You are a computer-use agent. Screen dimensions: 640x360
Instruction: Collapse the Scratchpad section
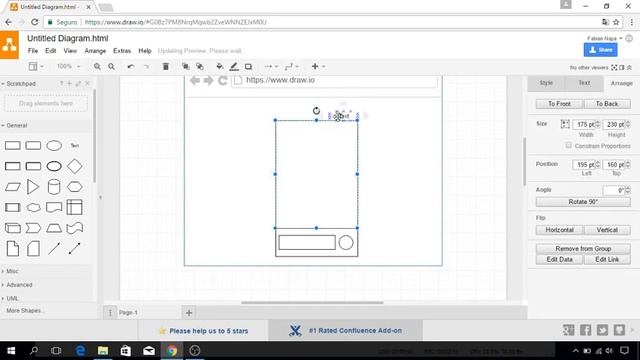(19, 84)
